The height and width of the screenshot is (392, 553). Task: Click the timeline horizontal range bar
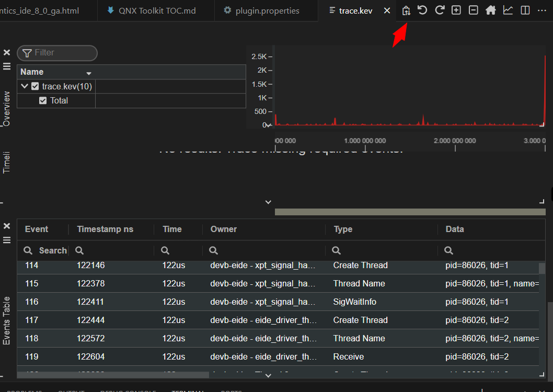(x=410, y=212)
